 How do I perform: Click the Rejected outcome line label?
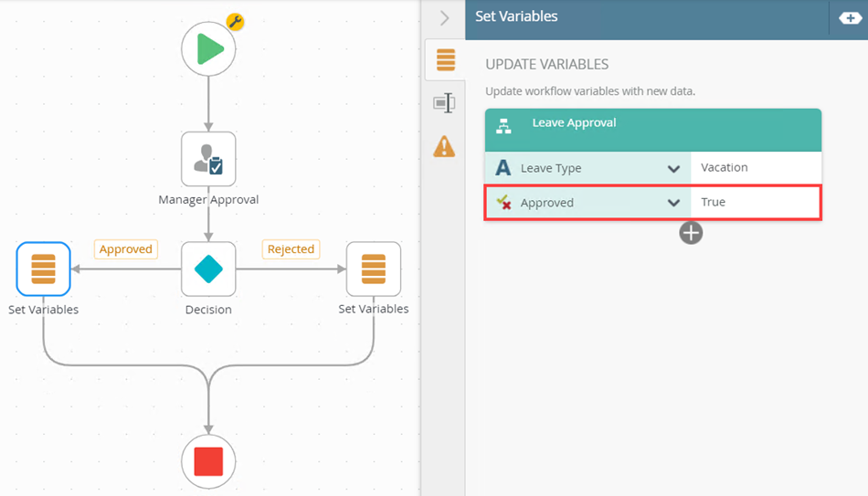click(291, 249)
